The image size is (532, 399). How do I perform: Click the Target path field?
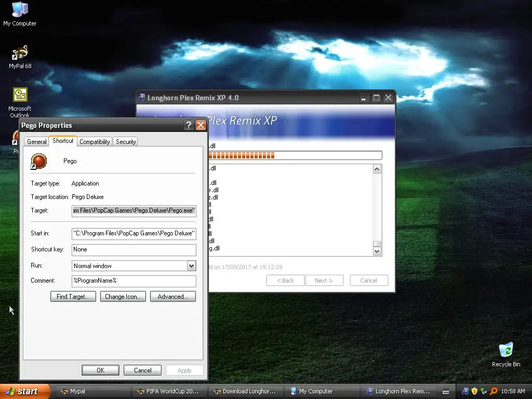coord(134,211)
